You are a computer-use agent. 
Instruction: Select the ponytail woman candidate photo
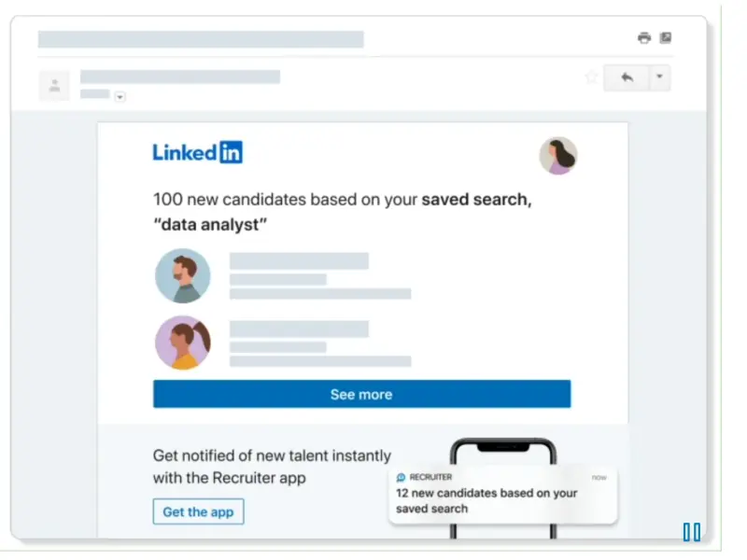tap(183, 343)
